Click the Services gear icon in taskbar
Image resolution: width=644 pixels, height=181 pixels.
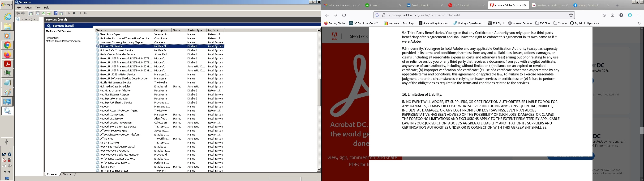click(x=8, y=111)
